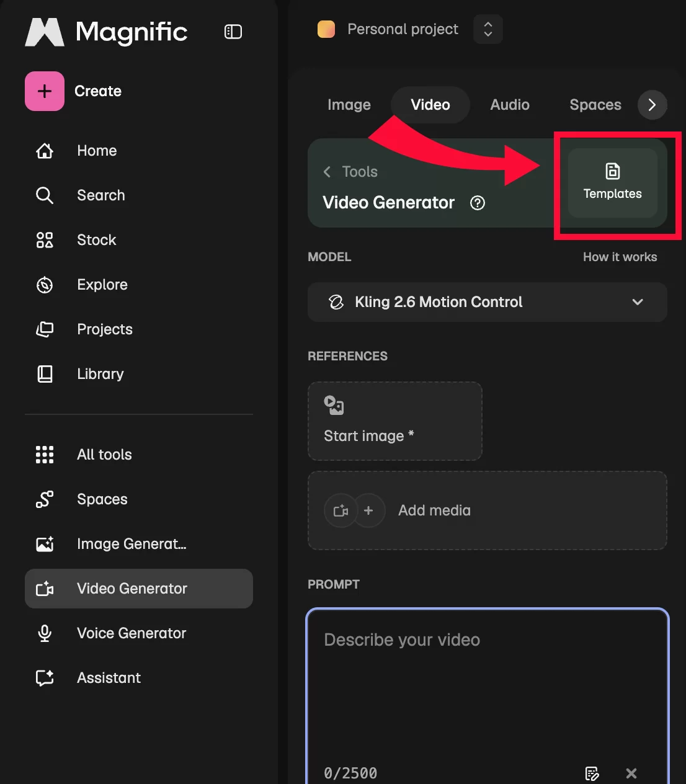Open the How it works link
The image size is (686, 784).
click(620, 257)
